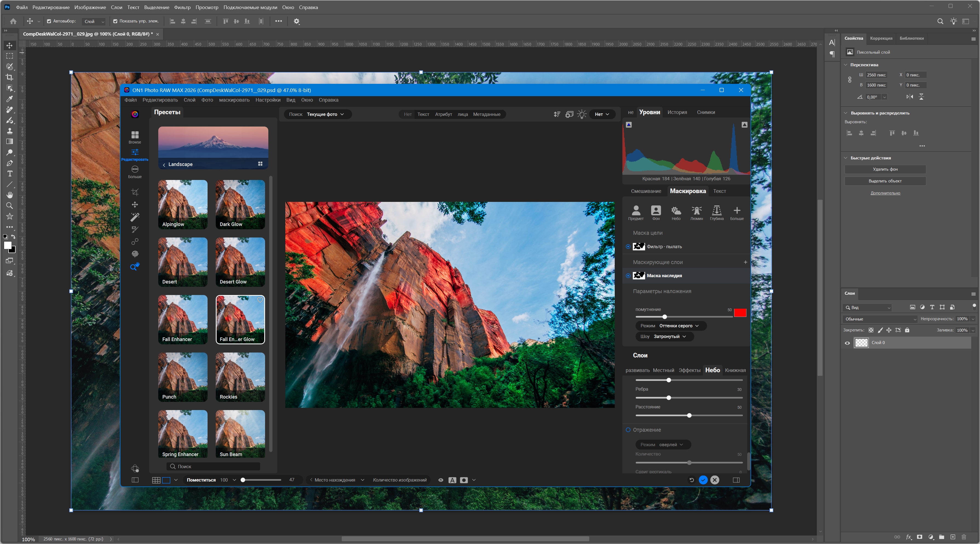Open the Фильтр menu in Photoshop
980x544 pixels.
point(182,7)
